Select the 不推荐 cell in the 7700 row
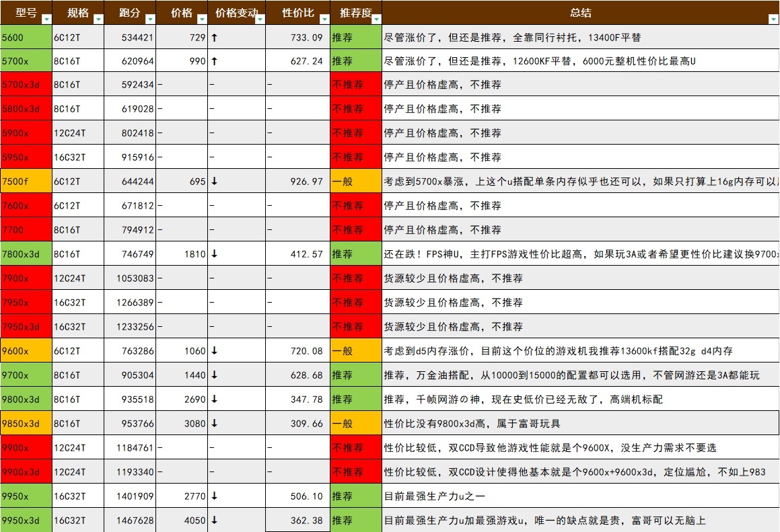Screen dimensions: 780x532 [356, 230]
